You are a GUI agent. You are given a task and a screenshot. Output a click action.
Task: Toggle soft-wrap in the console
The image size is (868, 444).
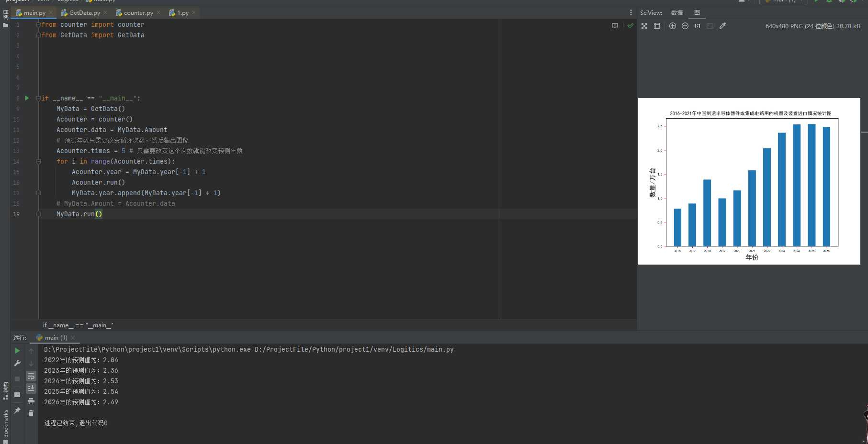tap(31, 376)
